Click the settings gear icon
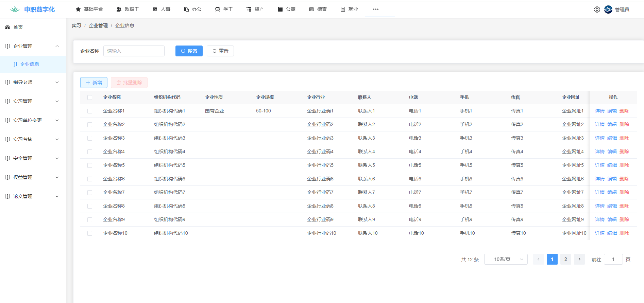Screen dimensions: 644x303 click(597, 10)
